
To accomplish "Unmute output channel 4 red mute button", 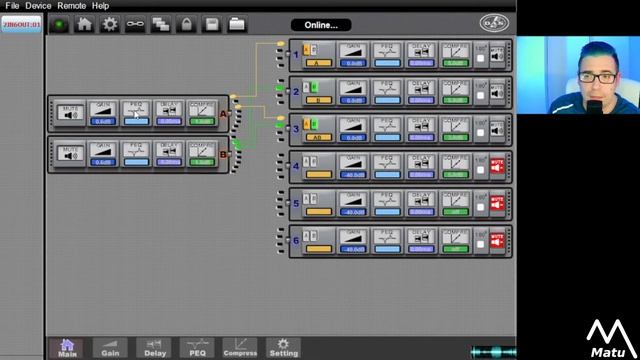I will pos(497,166).
